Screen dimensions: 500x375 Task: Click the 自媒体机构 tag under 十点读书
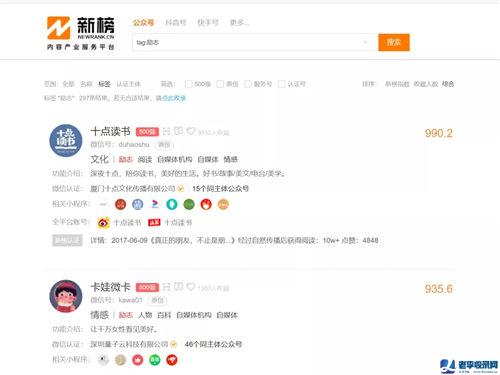[175, 160]
